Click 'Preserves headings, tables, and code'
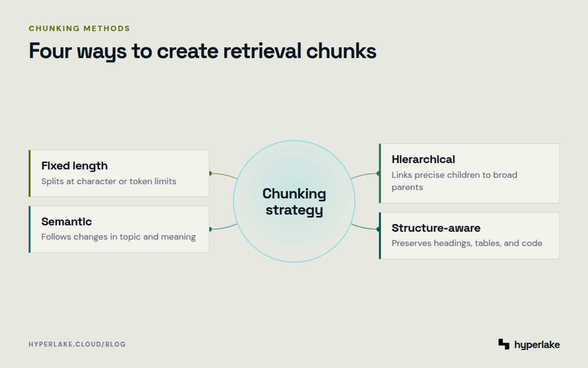Image resolution: width=588 pixels, height=368 pixels. tap(467, 243)
